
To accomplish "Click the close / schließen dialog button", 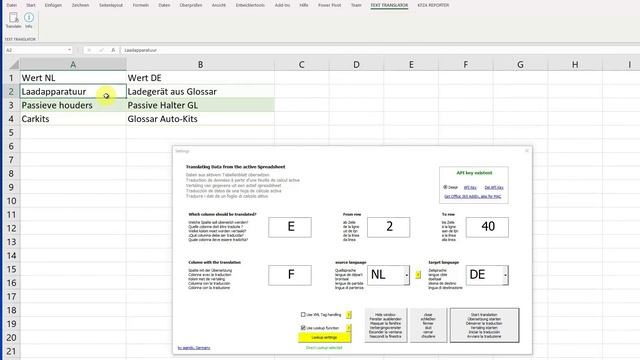I will point(428,325).
